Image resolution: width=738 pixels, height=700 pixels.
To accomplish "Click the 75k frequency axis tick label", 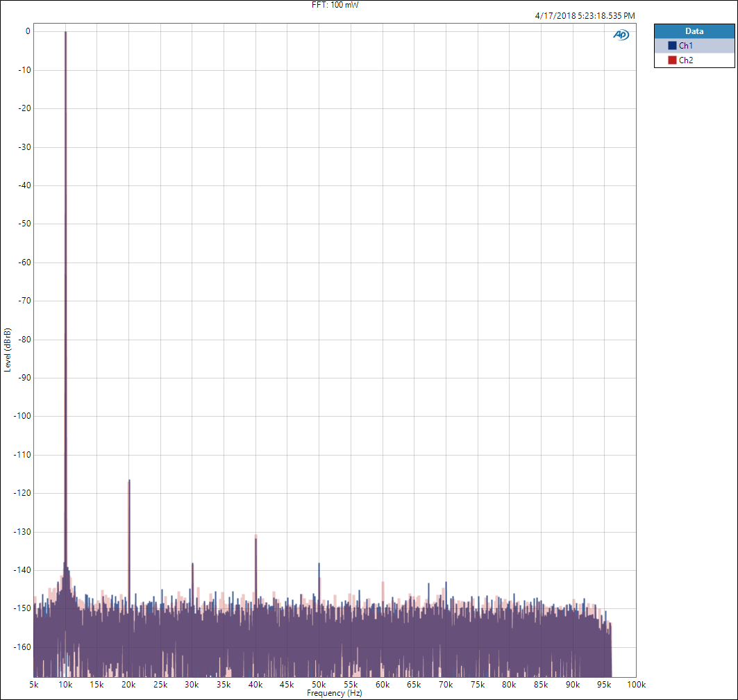I will click(x=478, y=685).
